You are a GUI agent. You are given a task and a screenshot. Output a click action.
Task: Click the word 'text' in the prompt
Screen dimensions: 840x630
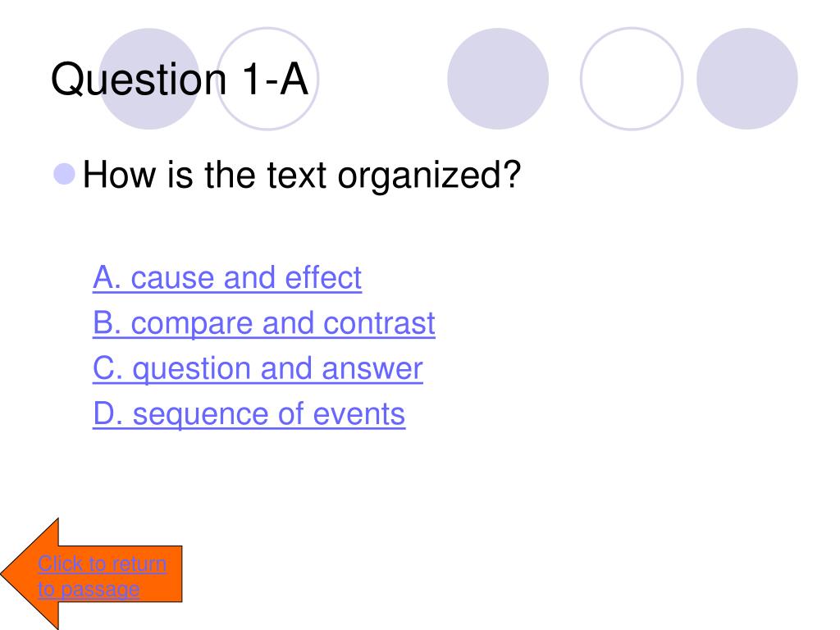pos(297,175)
